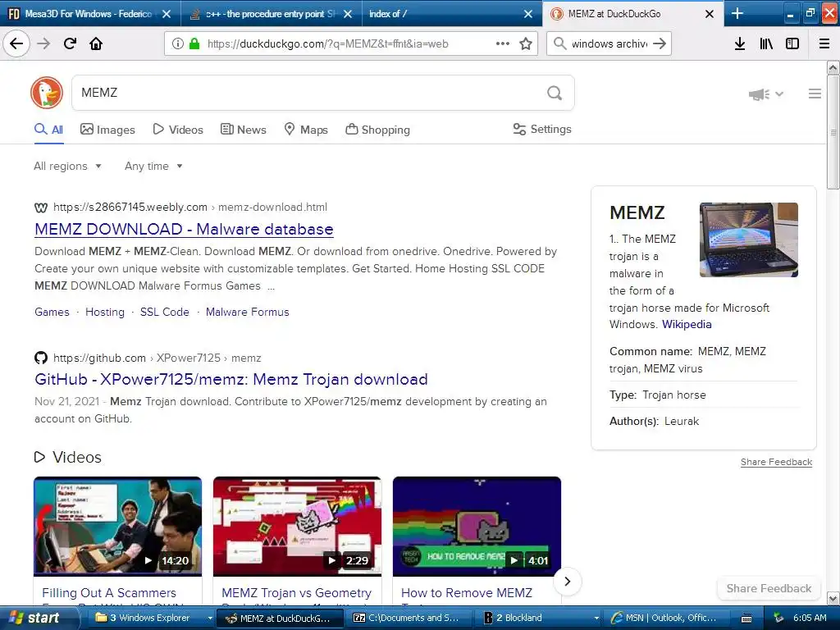Click the floating Share Feedback button
840x630 pixels.
769,588
